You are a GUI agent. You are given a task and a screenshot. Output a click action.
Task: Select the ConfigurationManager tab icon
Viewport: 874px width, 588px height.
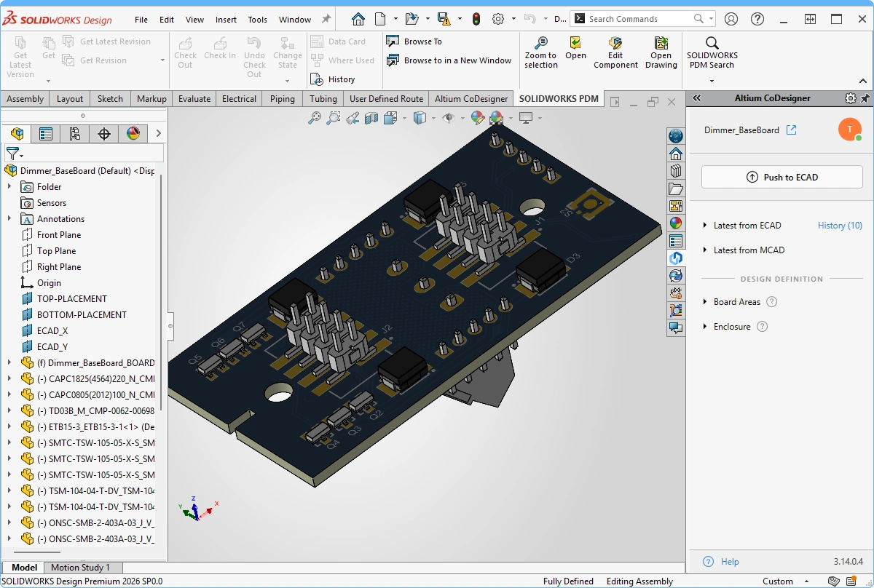74,133
